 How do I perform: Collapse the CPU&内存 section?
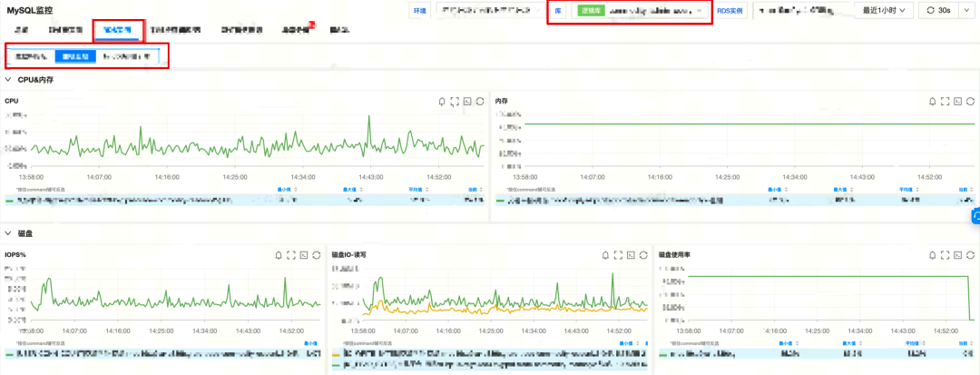coord(9,79)
